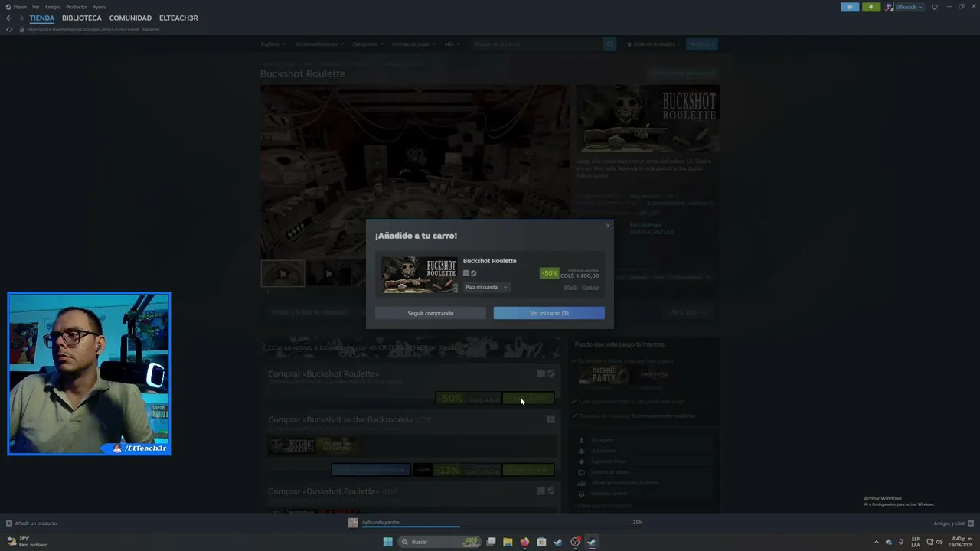The height and width of the screenshot is (551, 980).
Task: Expand the ElTeach3r account dropdown
Action: point(904,7)
